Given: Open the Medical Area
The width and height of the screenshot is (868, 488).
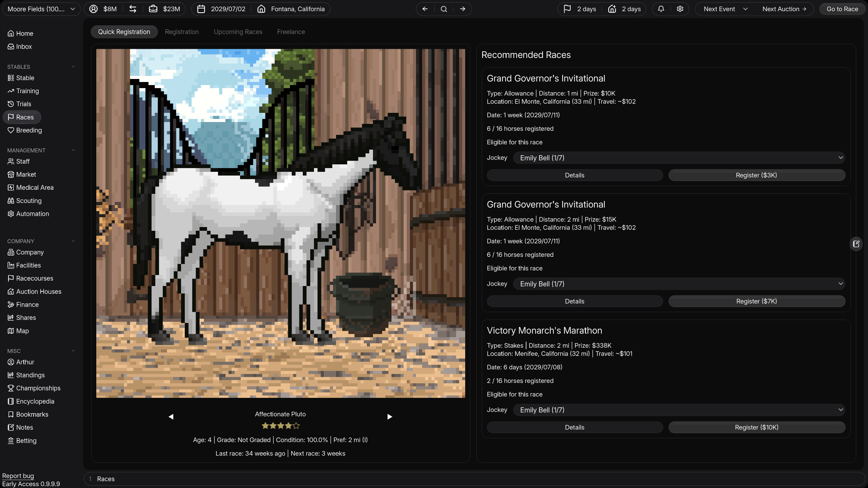Looking at the screenshot, I should 31,187.
